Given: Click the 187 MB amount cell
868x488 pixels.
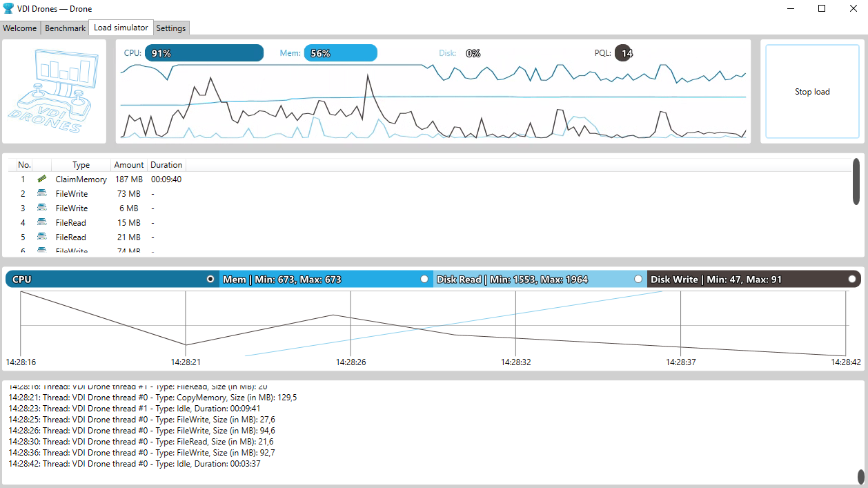Looking at the screenshot, I should point(129,179).
